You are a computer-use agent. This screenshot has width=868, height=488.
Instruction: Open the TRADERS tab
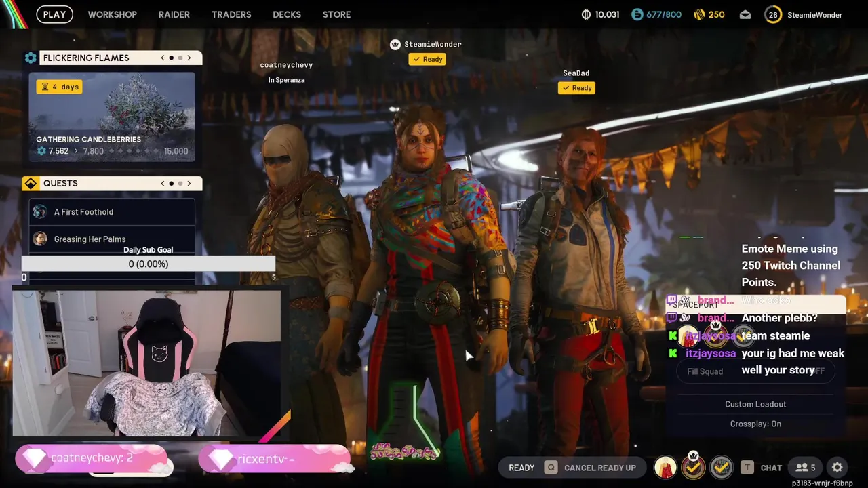tap(231, 14)
